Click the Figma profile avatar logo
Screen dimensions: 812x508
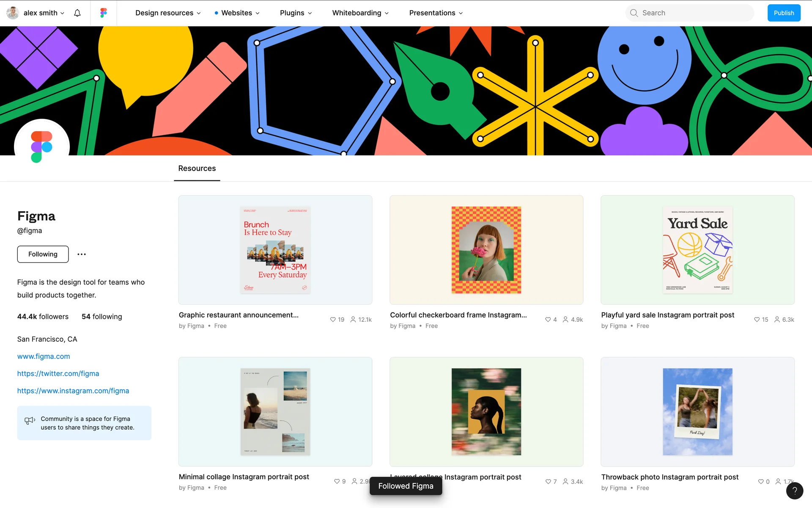[x=42, y=146]
